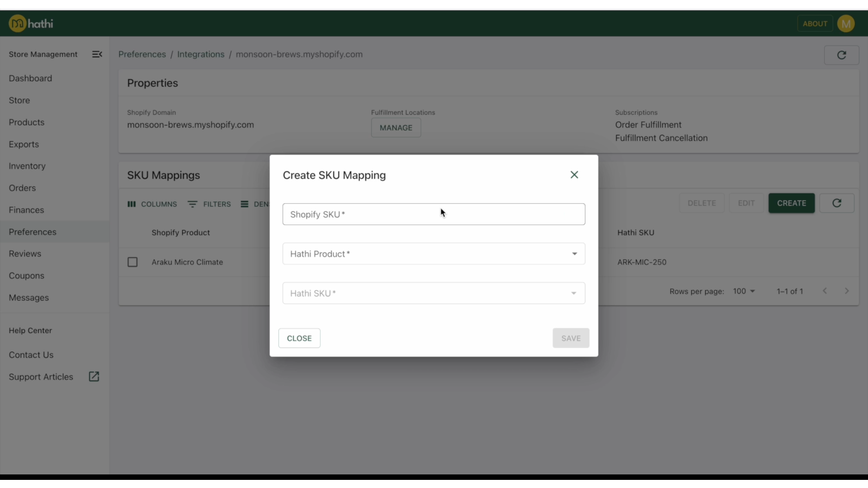The width and height of the screenshot is (868, 488).
Task: Sort by Shopify Product column header
Action: point(181,233)
